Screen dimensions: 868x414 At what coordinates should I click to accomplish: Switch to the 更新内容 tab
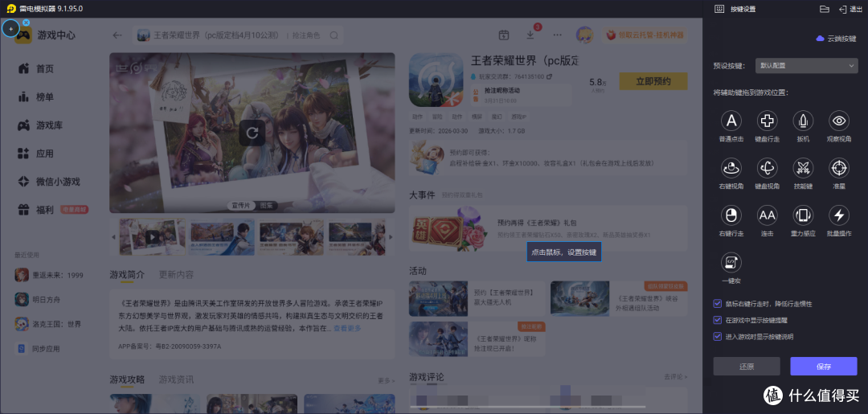click(177, 274)
